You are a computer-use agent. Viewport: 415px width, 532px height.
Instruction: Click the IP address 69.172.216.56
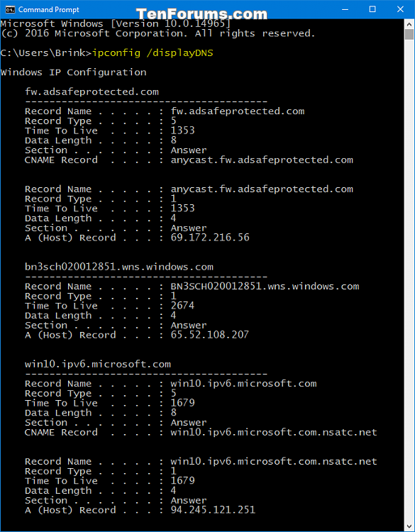[x=210, y=238]
